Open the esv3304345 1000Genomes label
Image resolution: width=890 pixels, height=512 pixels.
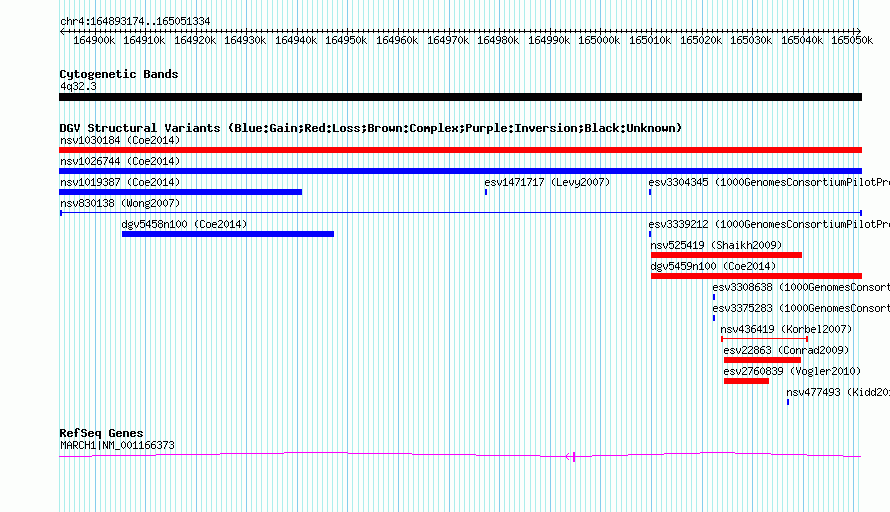769,182
